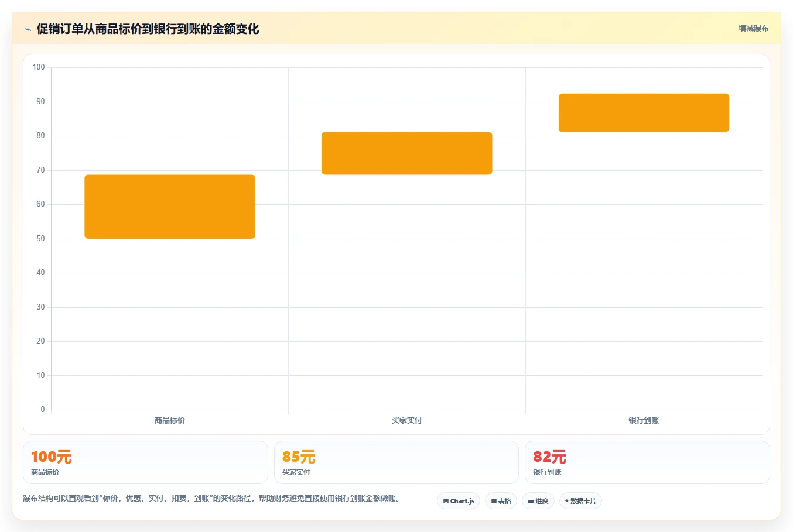Screen dimensions: 793x532
Task: Select the 进度 tag pill
Action: coord(538,501)
